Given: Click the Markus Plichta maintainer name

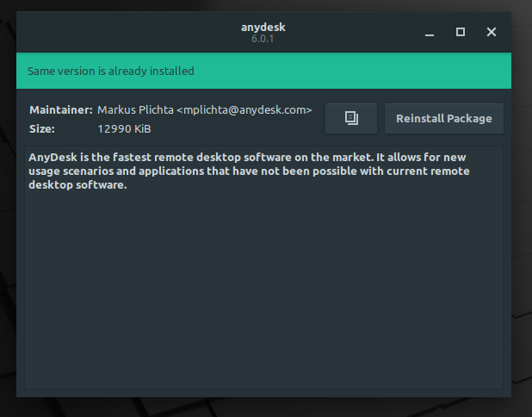Looking at the screenshot, I should pyautogui.click(x=135, y=110).
